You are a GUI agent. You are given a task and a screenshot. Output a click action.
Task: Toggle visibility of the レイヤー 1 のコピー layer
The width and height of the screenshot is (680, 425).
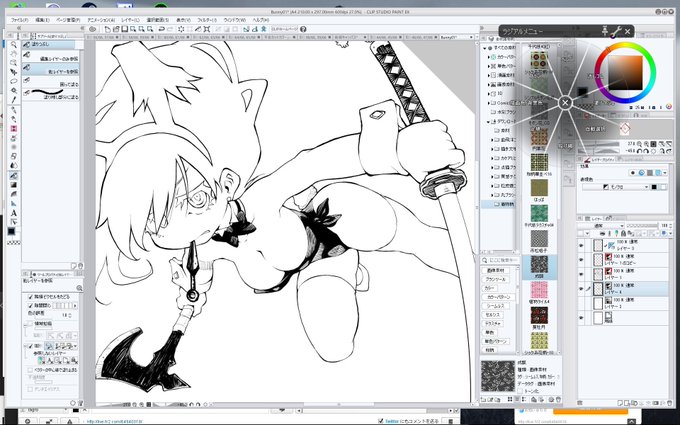click(581, 259)
